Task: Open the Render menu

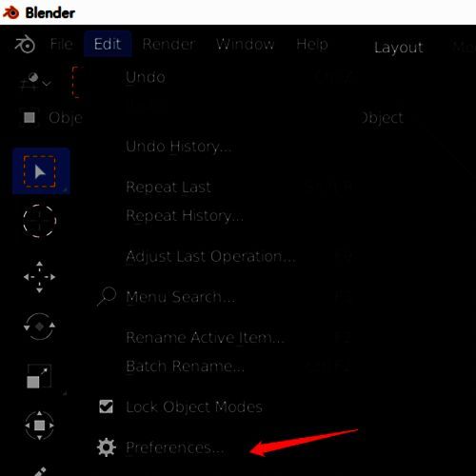Action: [x=169, y=44]
